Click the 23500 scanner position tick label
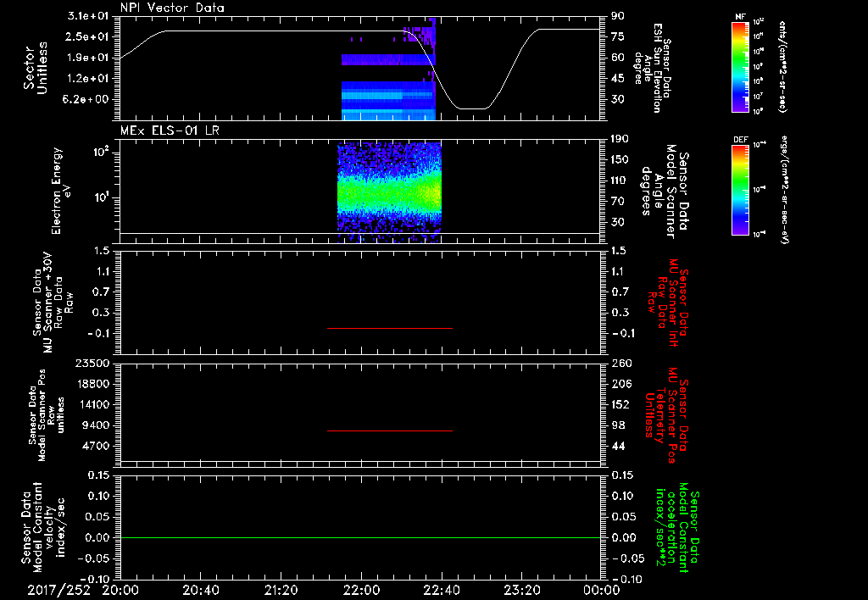The image size is (868, 600). 93,363
